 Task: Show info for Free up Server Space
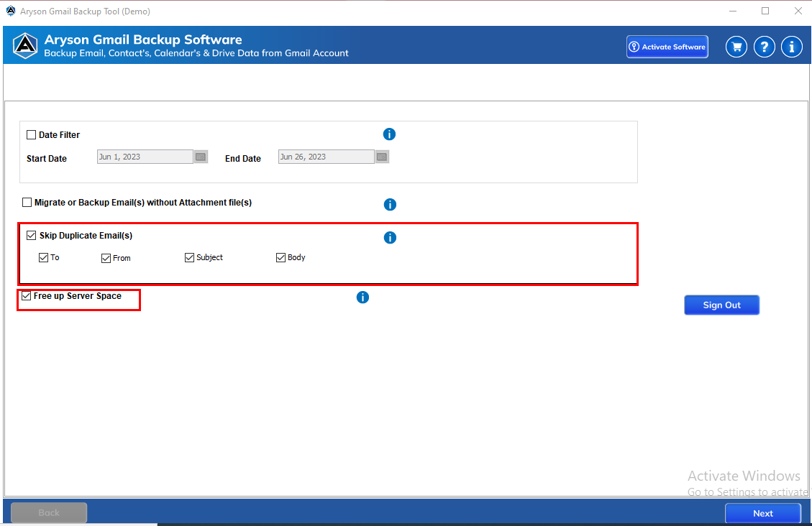coord(362,297)
